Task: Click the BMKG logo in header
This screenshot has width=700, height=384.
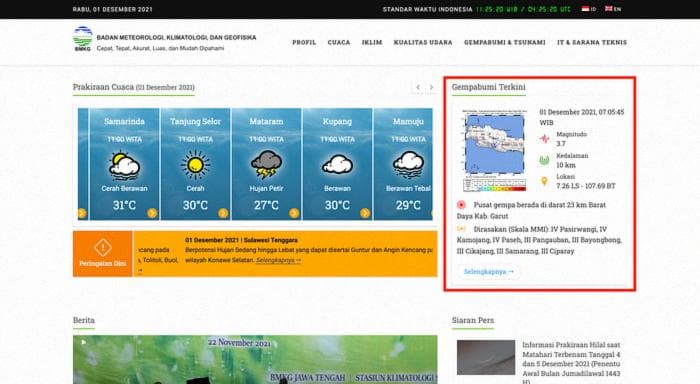Action: [x=83, y=39]
